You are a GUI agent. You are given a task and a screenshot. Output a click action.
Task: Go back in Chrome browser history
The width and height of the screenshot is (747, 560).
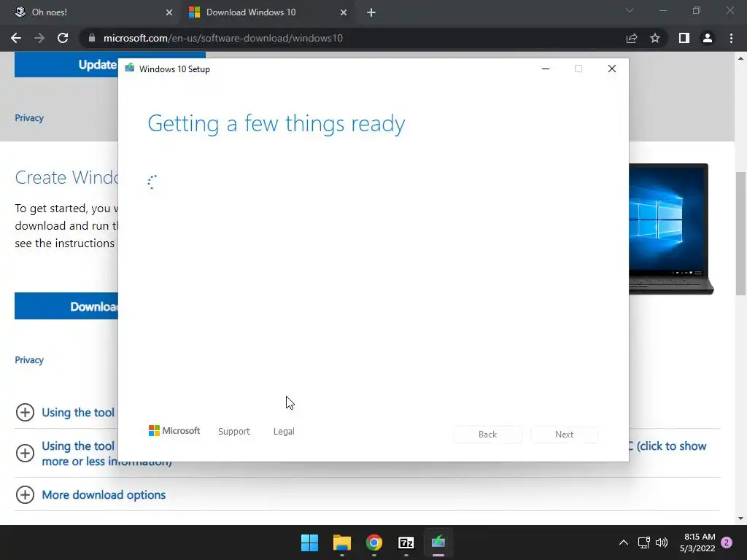(x=16, y=38)
